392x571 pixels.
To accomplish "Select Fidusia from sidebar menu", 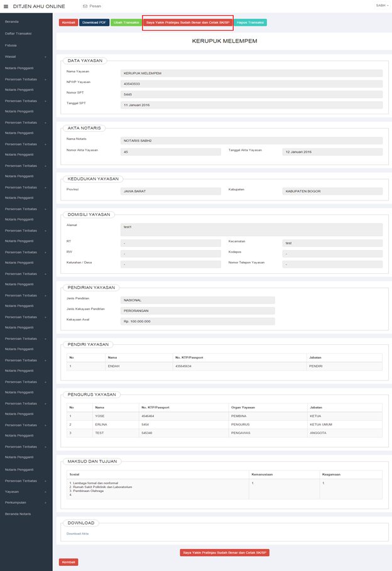I will [11, 45].
